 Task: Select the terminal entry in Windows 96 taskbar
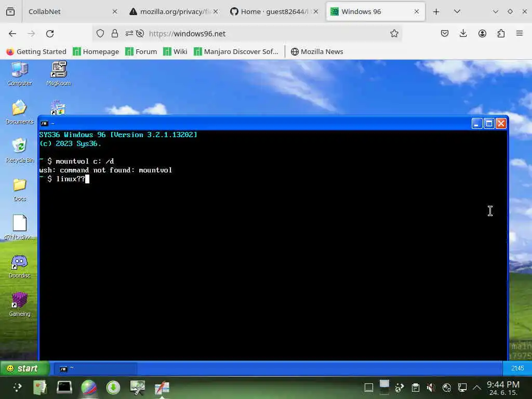(x=96, y=368)
